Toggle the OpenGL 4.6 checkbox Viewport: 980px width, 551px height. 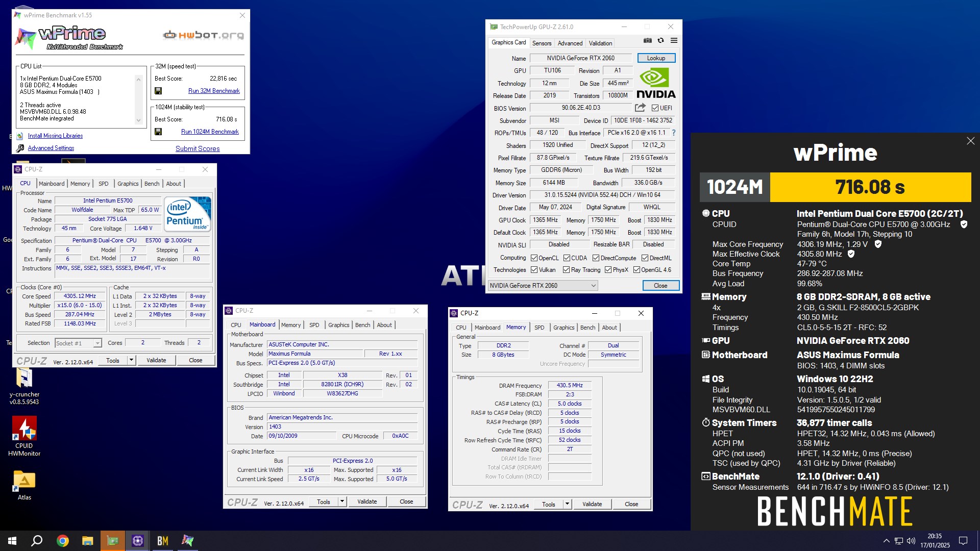(x=636, y=270)
